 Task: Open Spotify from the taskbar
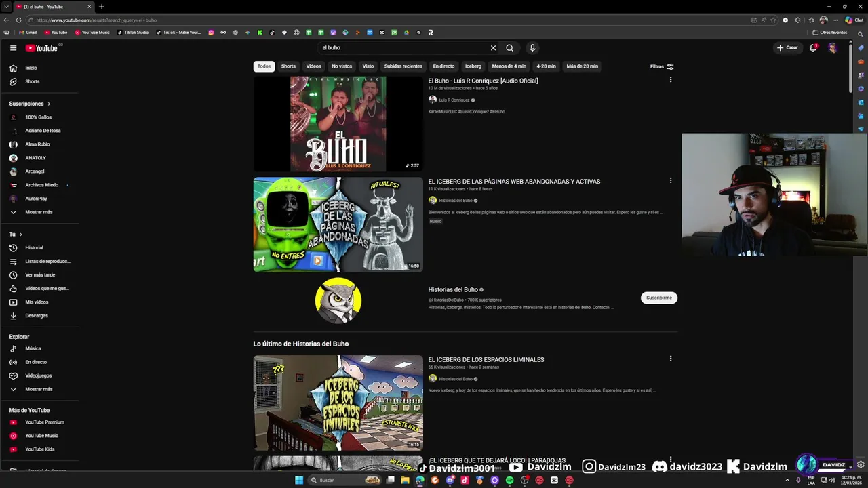(x=509, y=480)
